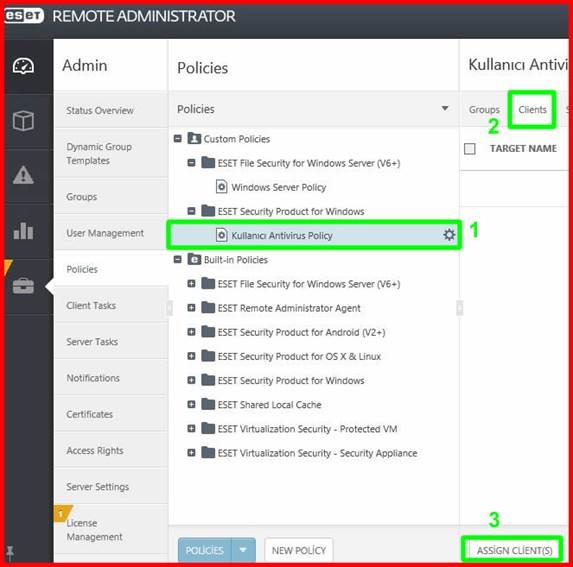Viewport: 573px width, 567px height.
Task: Click folder icon of ESET Remote Administrator Agent
Action: click(208, 308)
